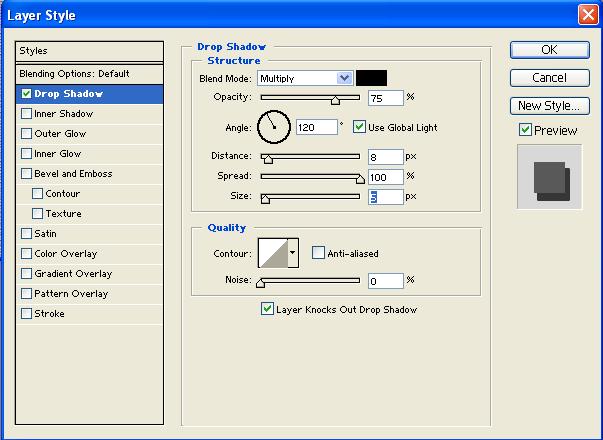Enable the Bevel and Emboss checkbox
The image size is (603, 440).
click(26, 174)
